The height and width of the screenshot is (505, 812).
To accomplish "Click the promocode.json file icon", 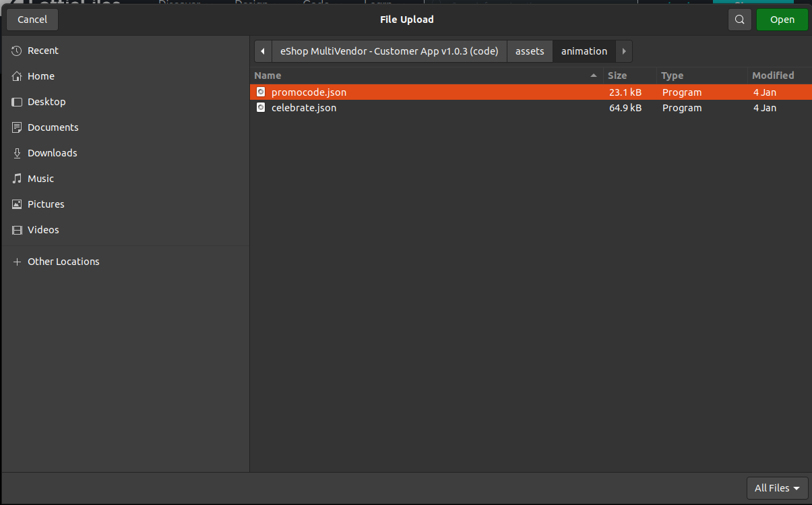I will 261,92.
